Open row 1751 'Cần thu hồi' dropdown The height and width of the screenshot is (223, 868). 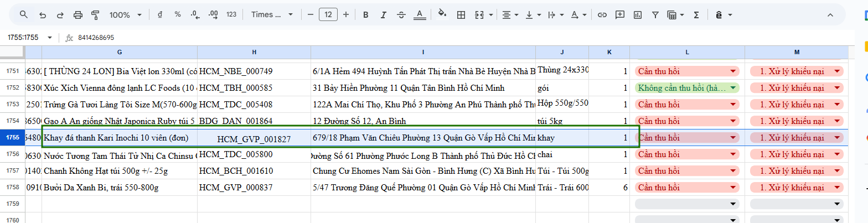coord(733,71)
